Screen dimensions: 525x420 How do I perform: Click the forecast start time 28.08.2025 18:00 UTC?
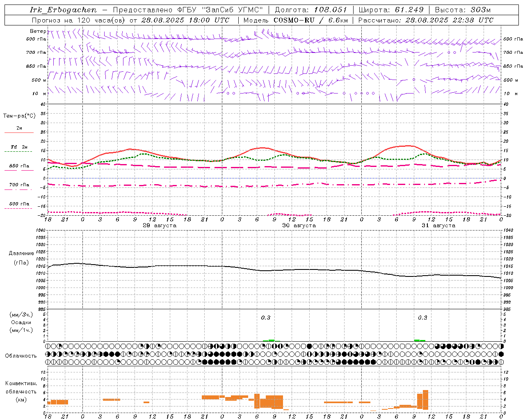185,20
